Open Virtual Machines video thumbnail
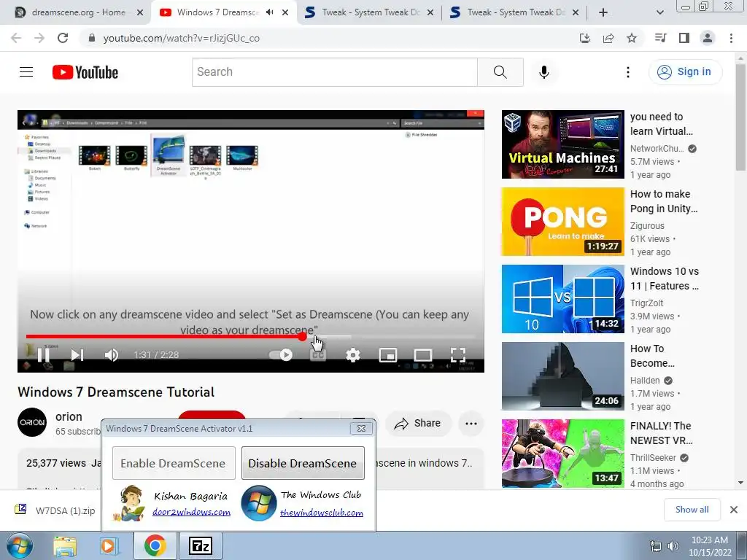747x560 pixels. [562, 144]
